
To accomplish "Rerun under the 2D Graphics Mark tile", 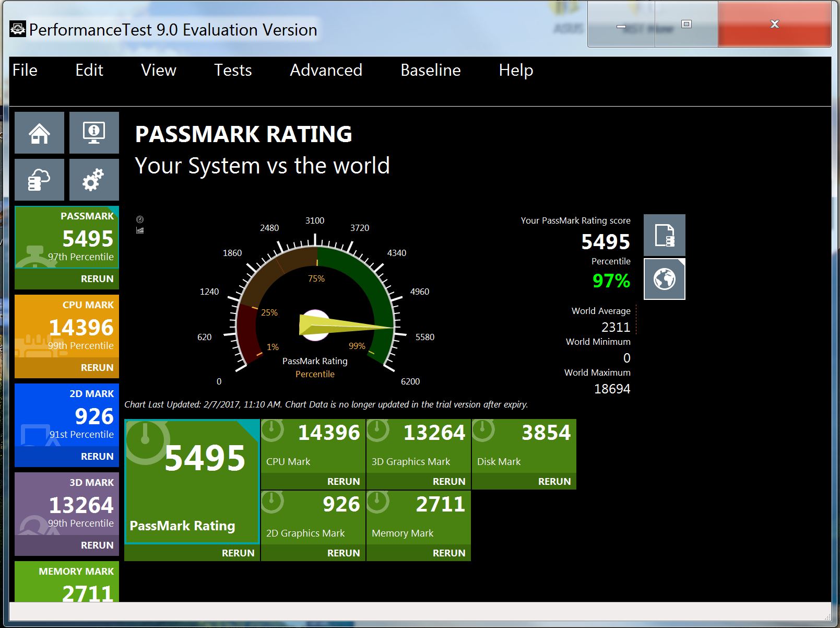I will pyautogui.click(x=313, y=553).
